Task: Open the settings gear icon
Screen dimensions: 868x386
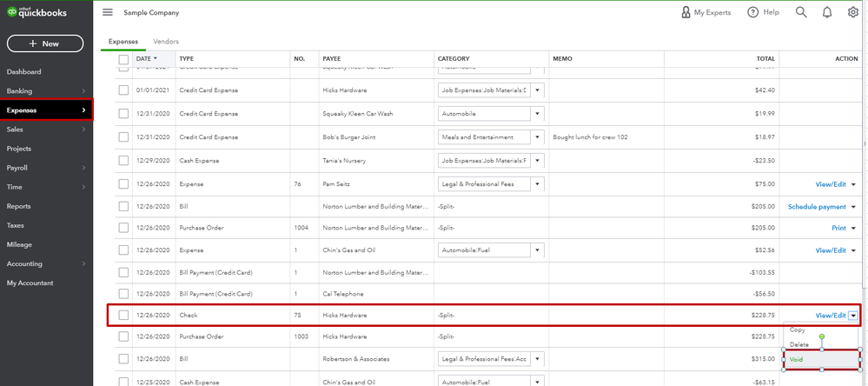Action: click(x=853, y=12)
